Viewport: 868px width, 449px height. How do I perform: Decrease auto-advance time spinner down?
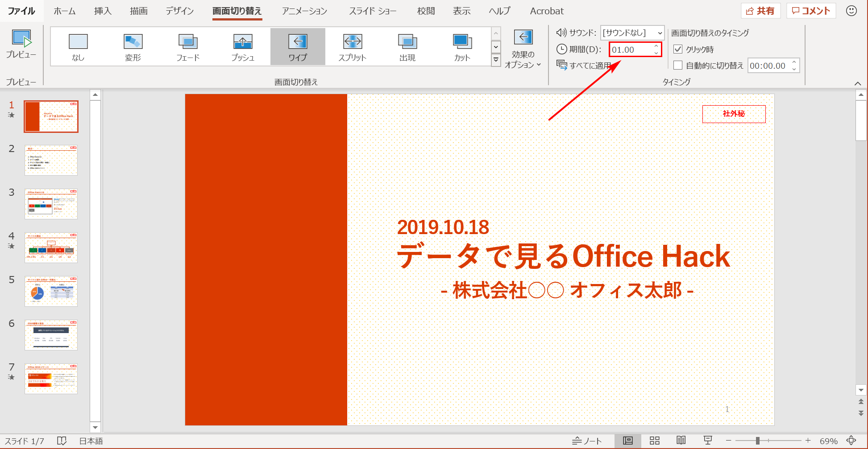click(x=794, y=69)
